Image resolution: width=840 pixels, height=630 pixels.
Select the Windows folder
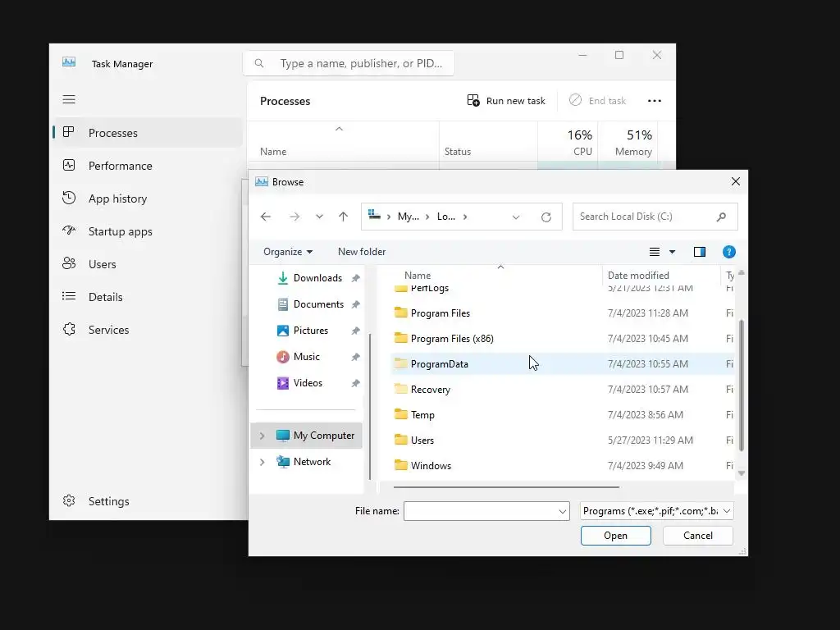point(563,466)
